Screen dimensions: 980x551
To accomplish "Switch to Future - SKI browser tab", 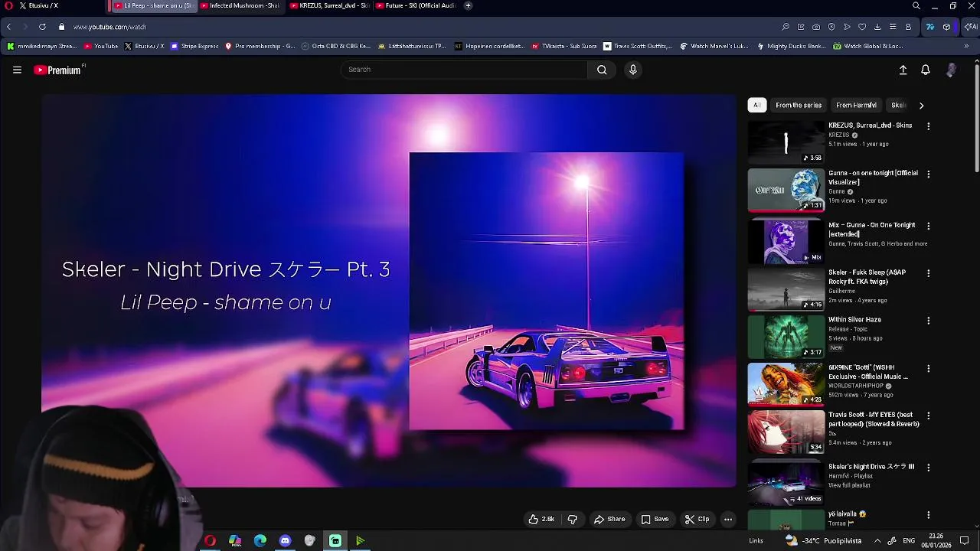I will pos(416,5).
